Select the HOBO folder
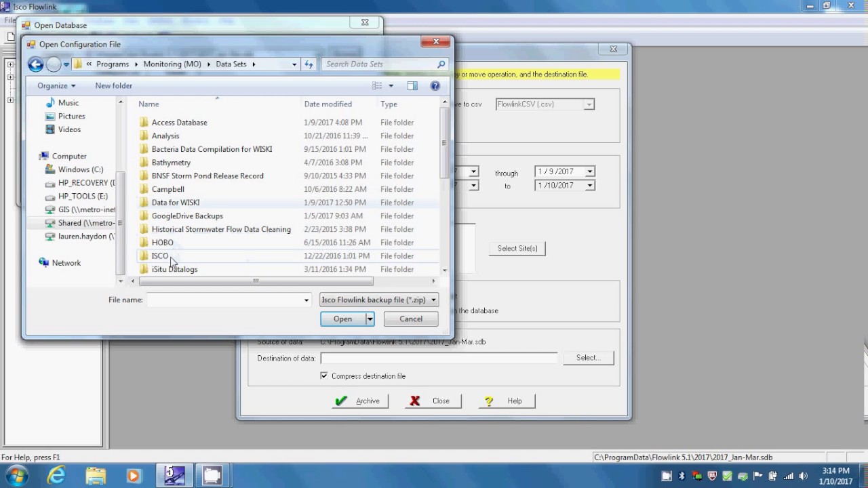Viewport: 868px width, 488px height. (x=162, y=243)
